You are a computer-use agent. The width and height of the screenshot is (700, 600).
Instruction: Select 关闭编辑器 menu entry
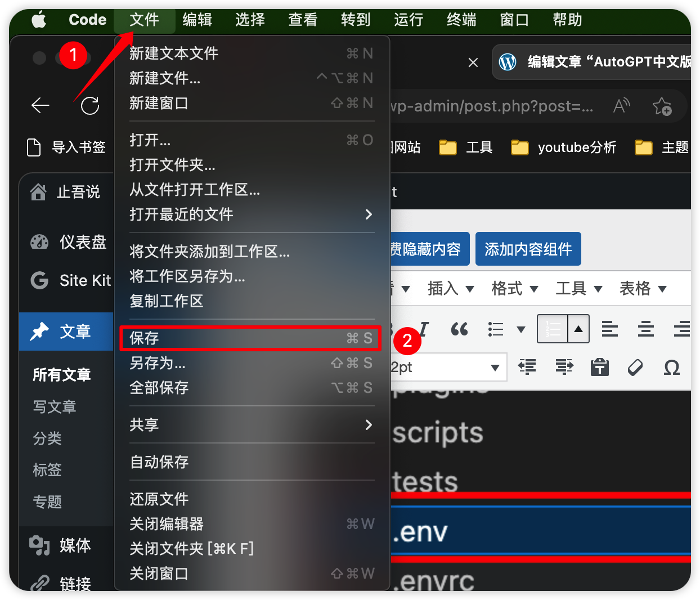point(252,524)
